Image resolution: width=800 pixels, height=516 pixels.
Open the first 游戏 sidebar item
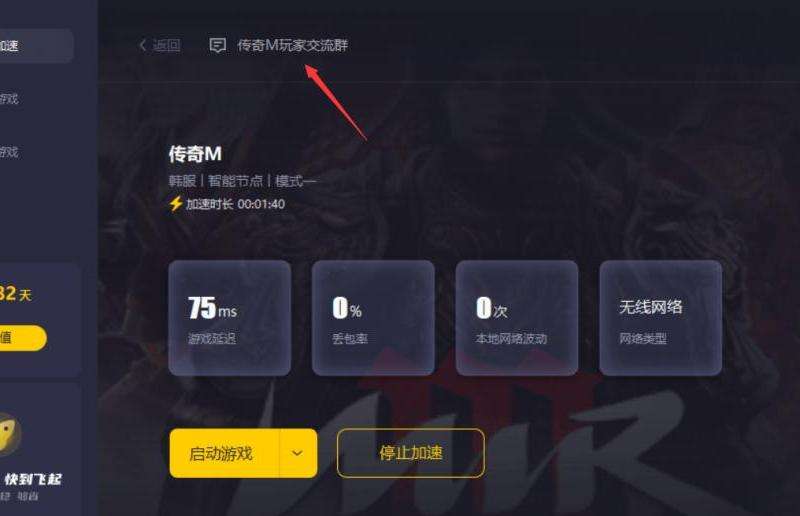pyautogui.click(x=9, y=99)
